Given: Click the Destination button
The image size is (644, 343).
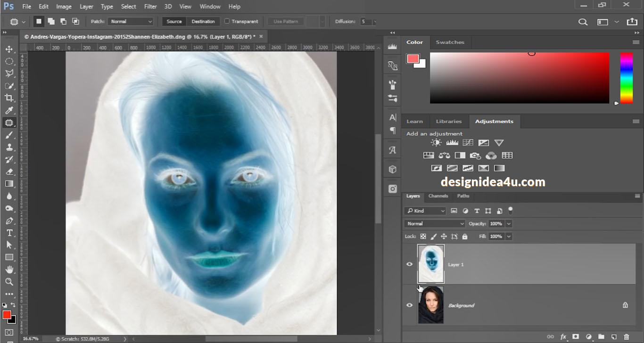Looking at the screenshot, I should tap(203, 21).
